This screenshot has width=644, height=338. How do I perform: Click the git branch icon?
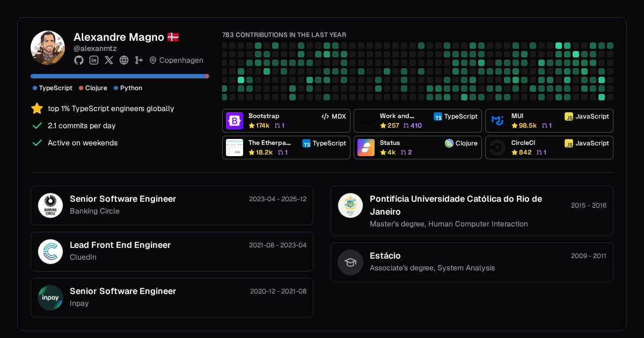coord(139,60)
